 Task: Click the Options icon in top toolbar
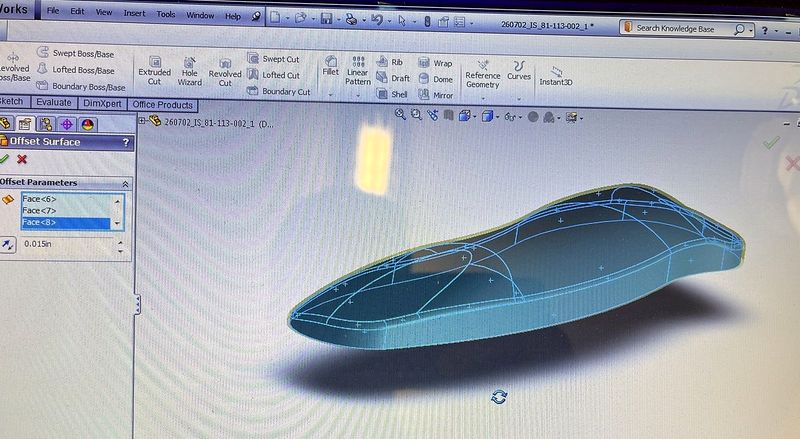[x=460, y=22]
